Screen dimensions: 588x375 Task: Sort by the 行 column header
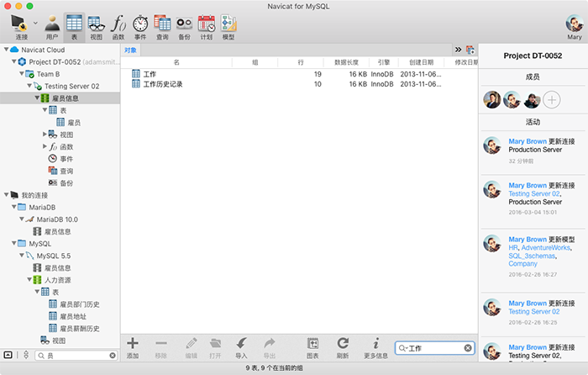[301, 62]
